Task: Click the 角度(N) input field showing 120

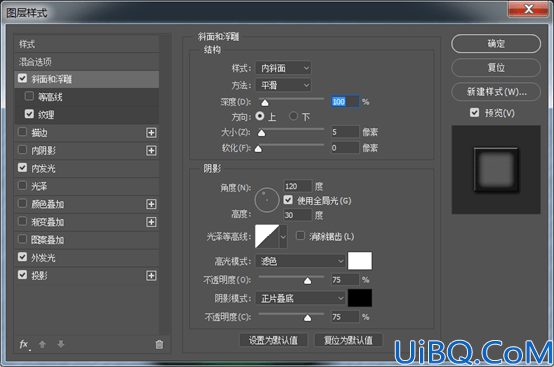Action: [x=298, y=186]
